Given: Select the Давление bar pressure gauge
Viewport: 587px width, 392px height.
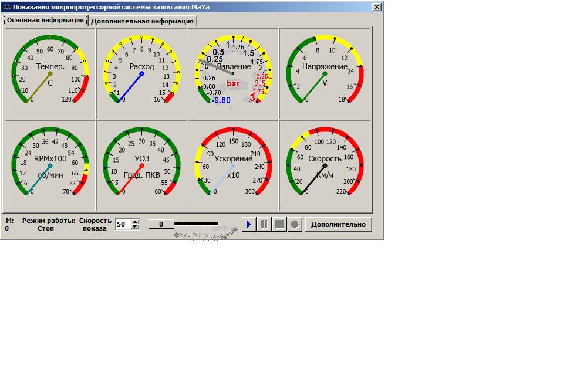Looking at the screenshot, I should [233, 73].
